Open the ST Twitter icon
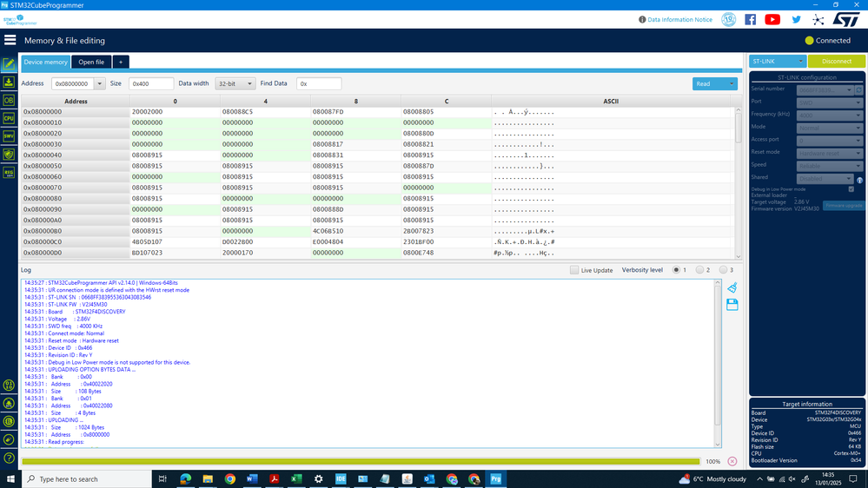The width and height of the screenshot is (868, 488). coord(796,19)
